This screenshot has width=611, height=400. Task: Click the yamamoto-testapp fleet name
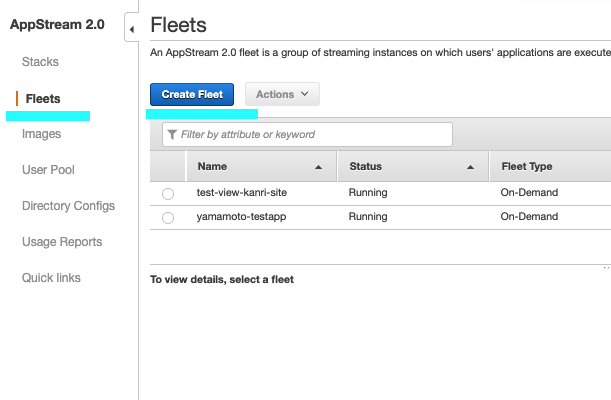241,217
